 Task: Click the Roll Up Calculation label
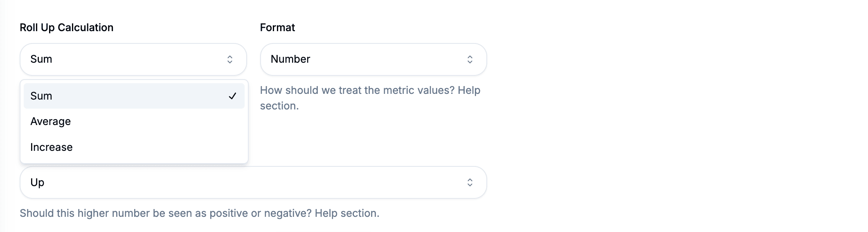(67, 27)
